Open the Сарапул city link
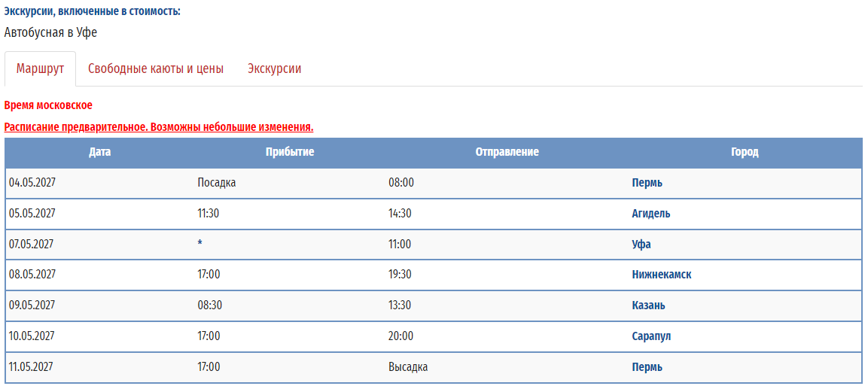868x386 pixels. click(651, 336)
